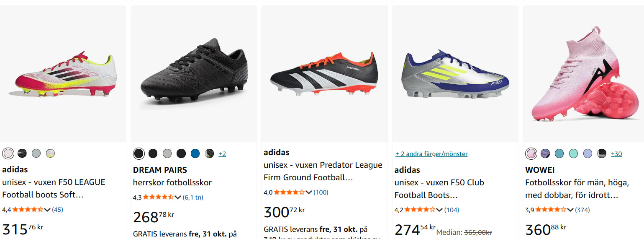Image resolution: width=644 pixels, height=239 pixels.
Task: Open the rating chevron for adidas Predator League
Action: click(309, 192)
